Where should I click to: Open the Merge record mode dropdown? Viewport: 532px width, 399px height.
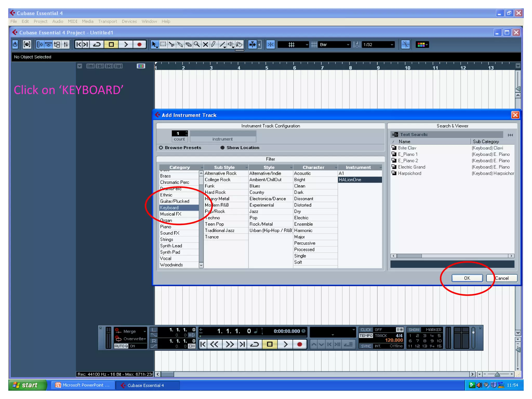click(131, 331)
